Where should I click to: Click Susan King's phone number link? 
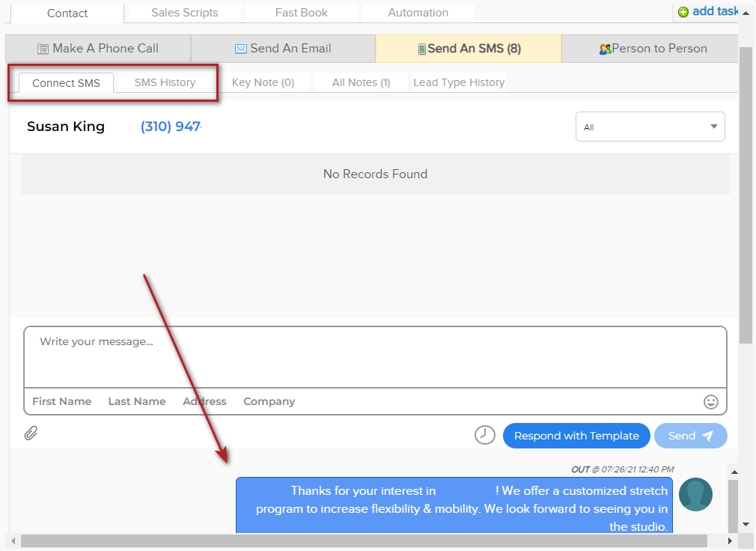point(171,126)
